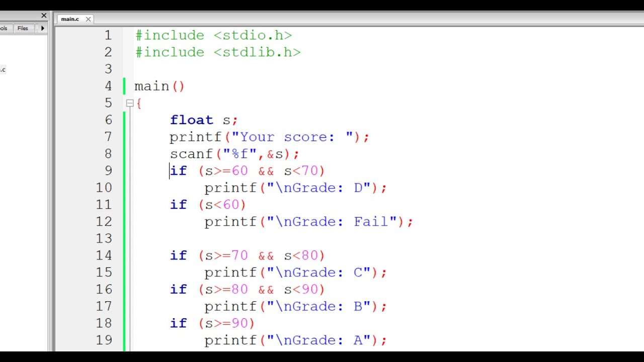Open the partially hidden Symbols tab
The image size is (644, 362).
(4, 28)
